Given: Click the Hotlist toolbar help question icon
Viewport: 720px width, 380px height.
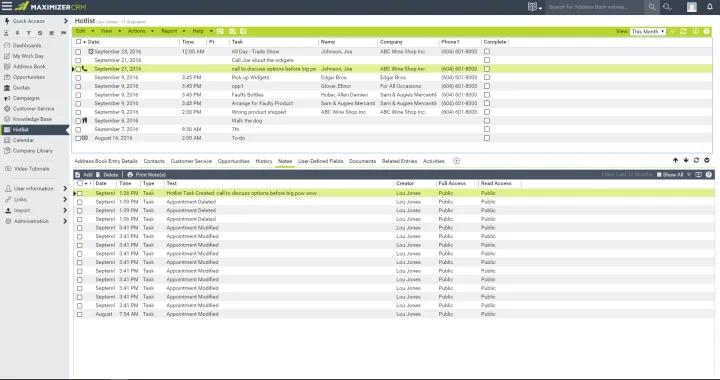Looking at the screenshot, I should tap(707, 31).
